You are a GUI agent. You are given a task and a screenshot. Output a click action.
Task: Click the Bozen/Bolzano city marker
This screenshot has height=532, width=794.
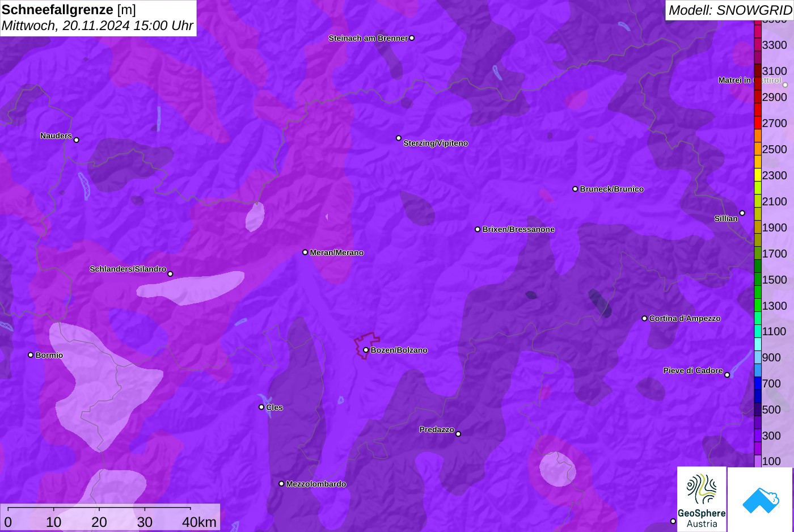[x=366, y=350]
